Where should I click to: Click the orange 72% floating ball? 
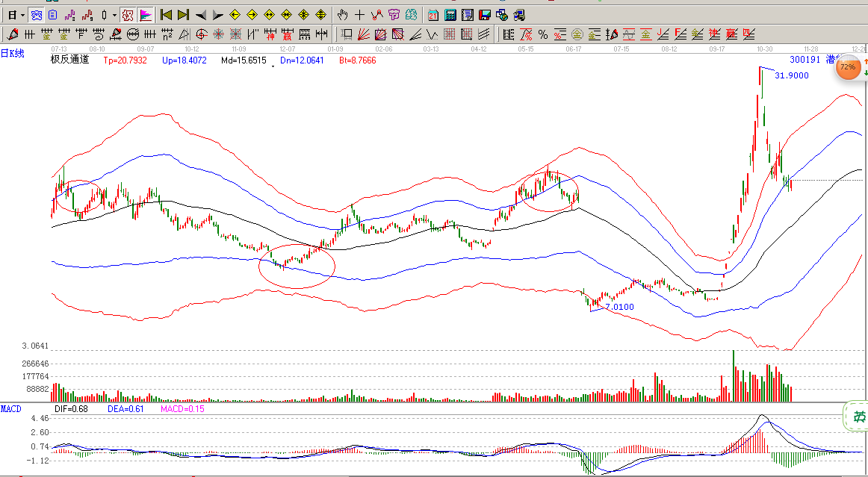click(847, 67)
